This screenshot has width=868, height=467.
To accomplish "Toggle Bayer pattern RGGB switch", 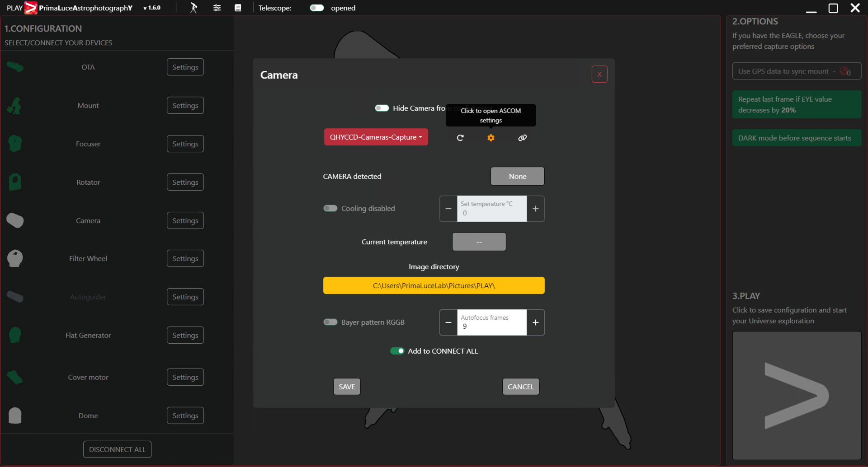I will [330, 322].
